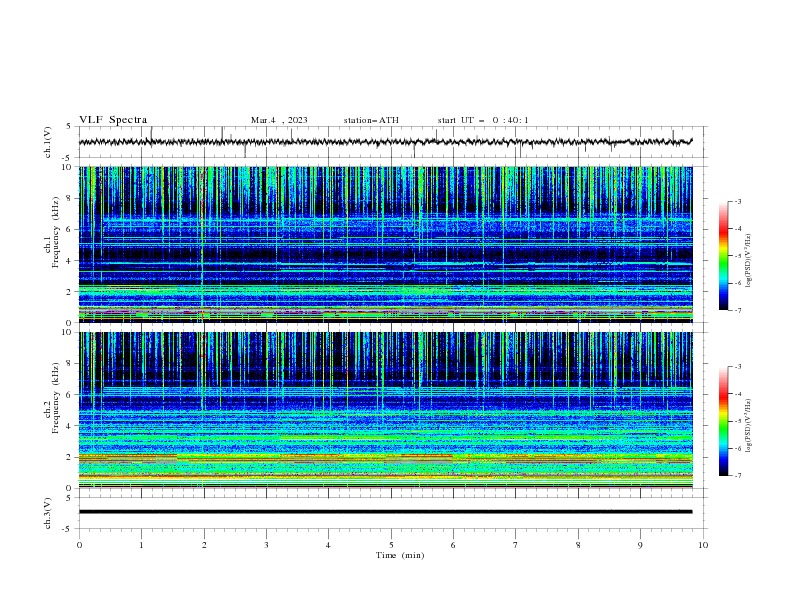Click the 'Time (min)' axis label
Viewport: 792px width, 612px height.
(x=400, y=555)
